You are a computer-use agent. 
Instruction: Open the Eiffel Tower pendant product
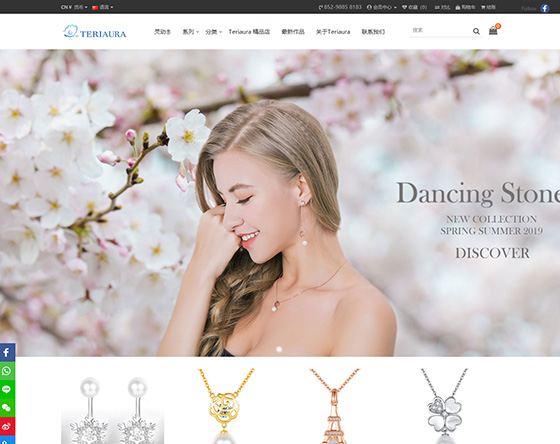[x=334, y=406]
